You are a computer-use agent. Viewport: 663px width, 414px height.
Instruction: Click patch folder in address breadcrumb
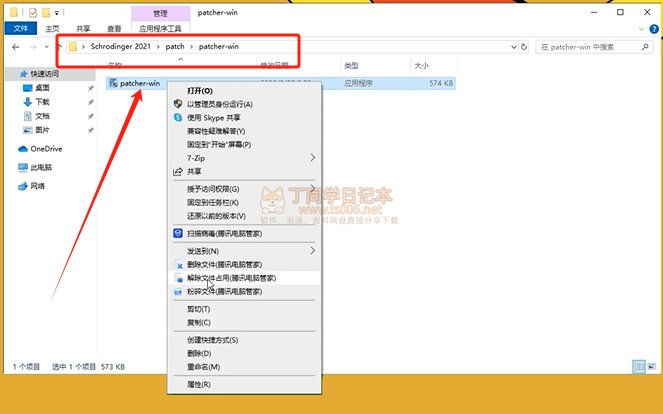point(175,47)
